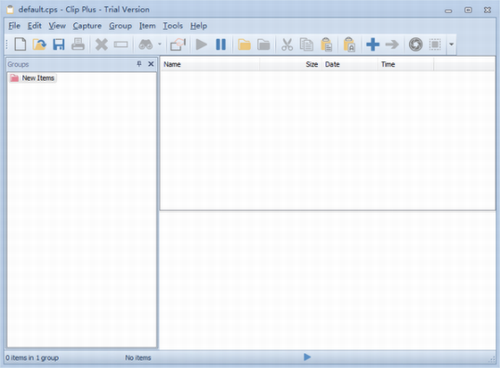500x368 pixels.
Task: Click the scissors Cut icon
Action: click(287, 44)
